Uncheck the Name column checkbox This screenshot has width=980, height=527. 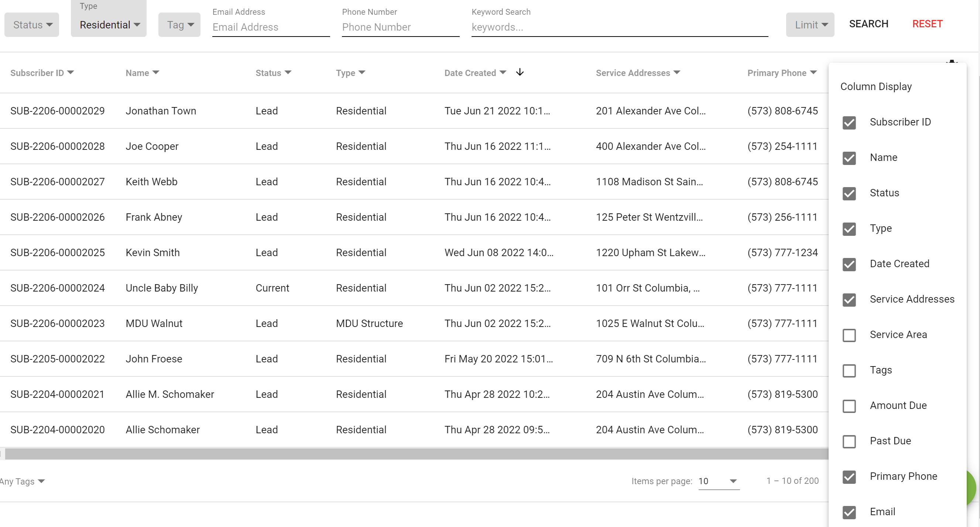(x=849, y=158)
